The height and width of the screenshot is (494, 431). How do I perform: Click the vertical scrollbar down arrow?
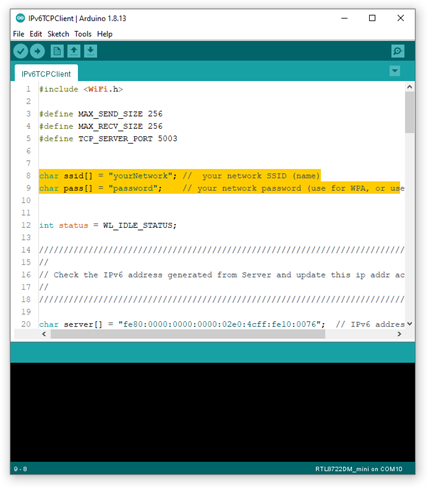click(x=410, y=324)
